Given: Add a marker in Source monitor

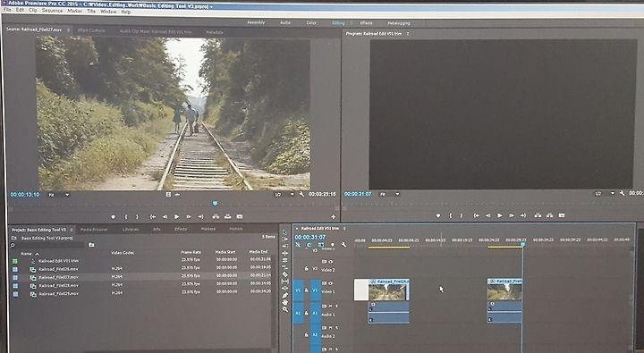Looking at the screenshot, I should click(x=113, y=216).
